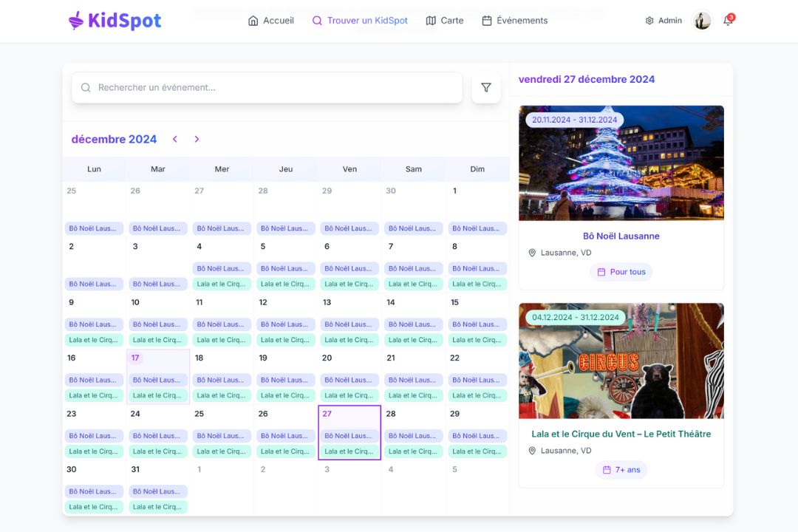
Task: Switch to the Carte page
Action: pos(445,21)
